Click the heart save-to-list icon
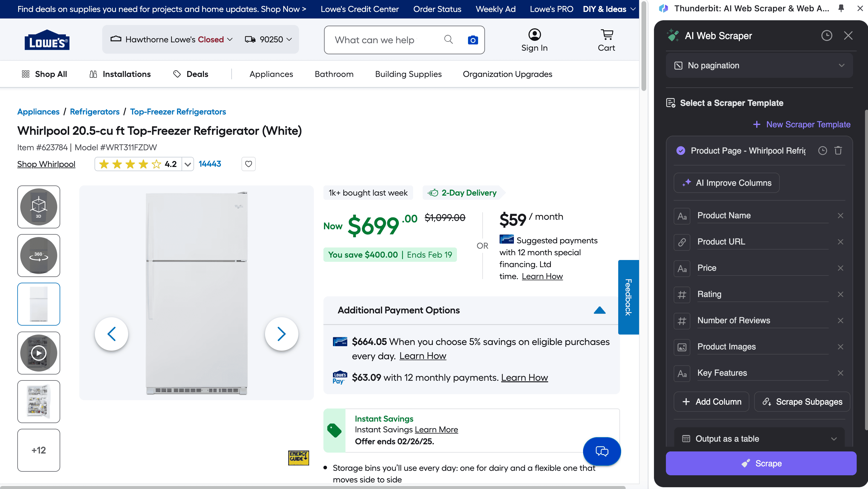 248,164
